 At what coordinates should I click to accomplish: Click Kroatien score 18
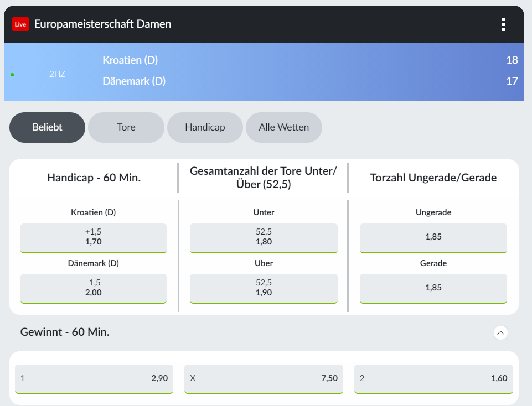512,60
